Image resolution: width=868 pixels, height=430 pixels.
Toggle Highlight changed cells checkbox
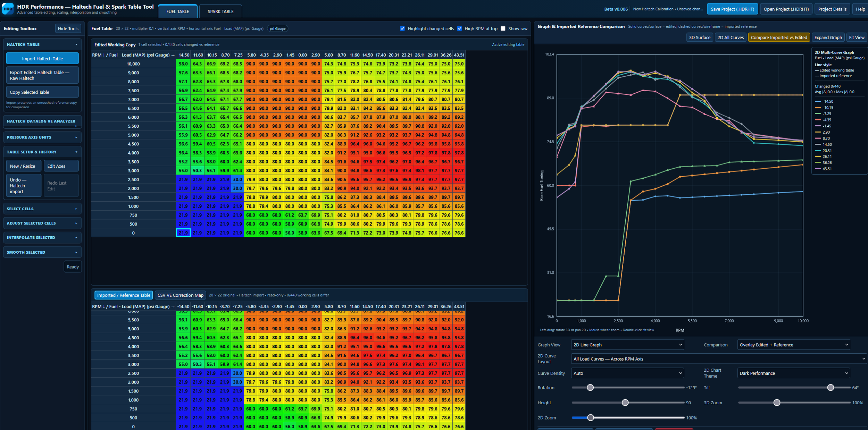click(402, 28)
